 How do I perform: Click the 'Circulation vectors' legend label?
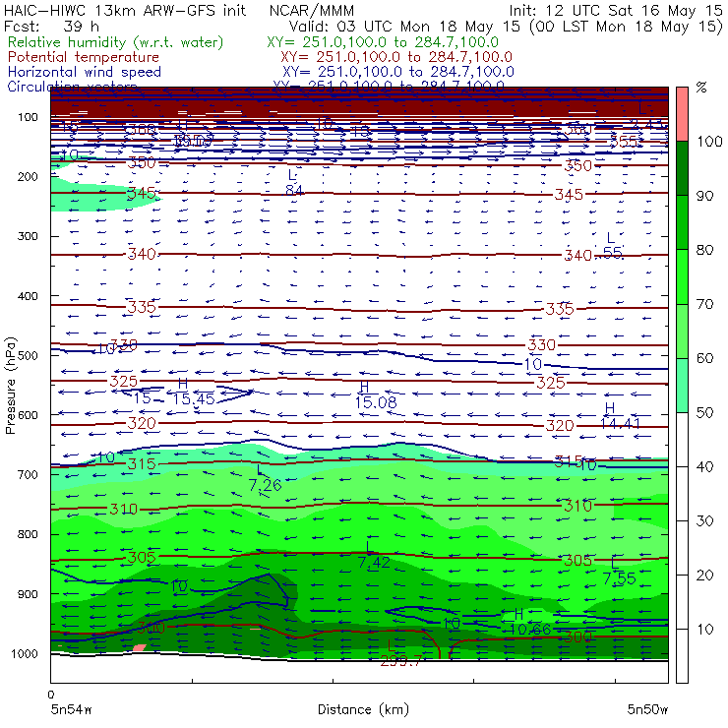[73, 86]
